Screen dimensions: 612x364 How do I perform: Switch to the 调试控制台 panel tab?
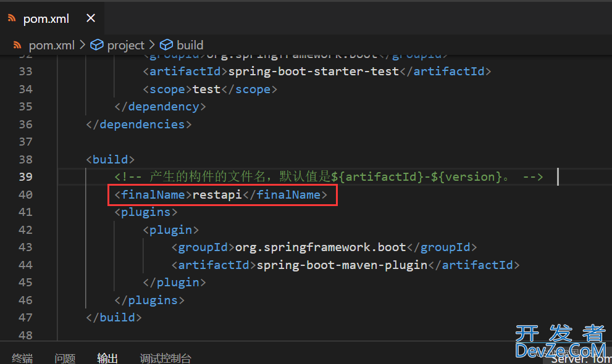pos(166,358)
